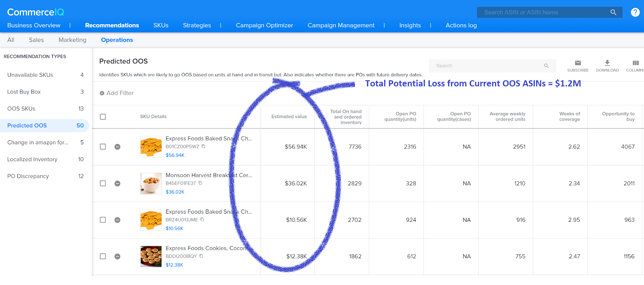Select the Operations tab

[117, 40]
